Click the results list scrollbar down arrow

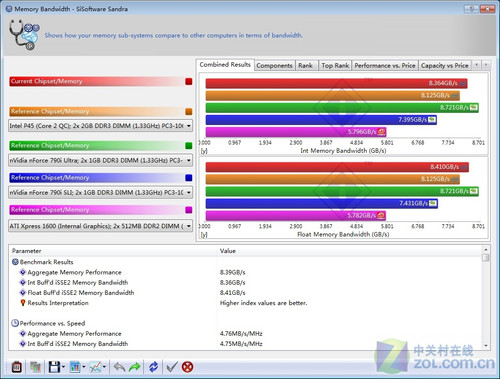(x=486, y=346)
